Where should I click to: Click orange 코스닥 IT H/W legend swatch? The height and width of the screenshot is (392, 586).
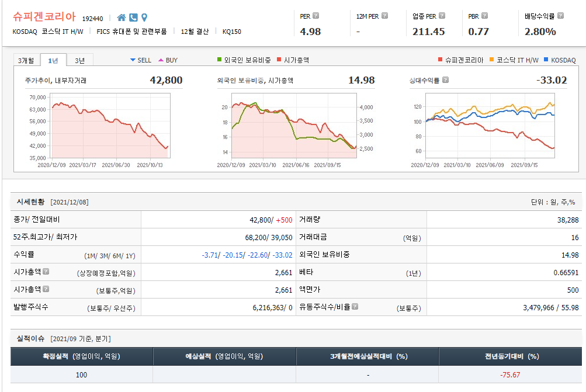[491, 60]
